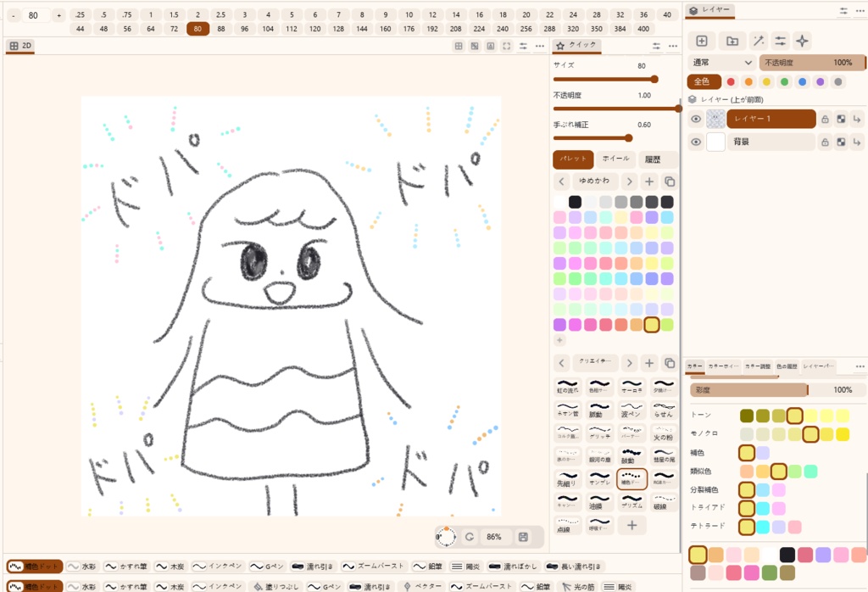This screenshot has height=592, width=868.
Task: Select the 塗りつぶし fill tool
Action: point(275,587)
